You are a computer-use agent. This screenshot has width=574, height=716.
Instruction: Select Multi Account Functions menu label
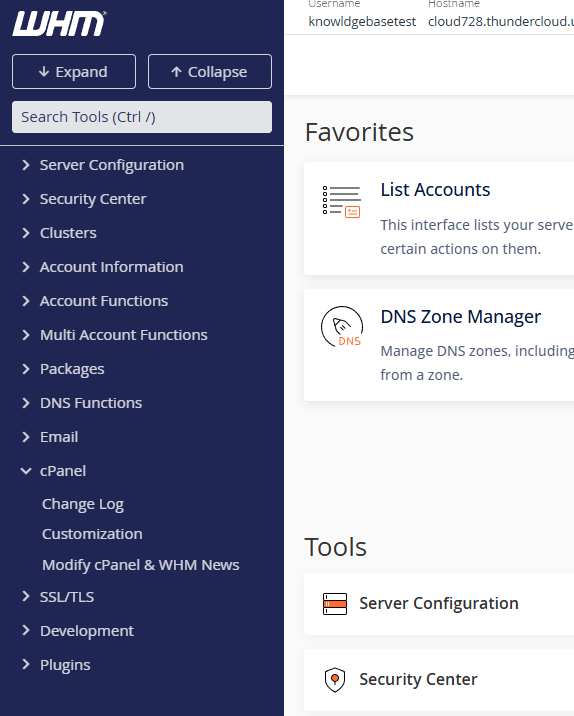[124, 335]
